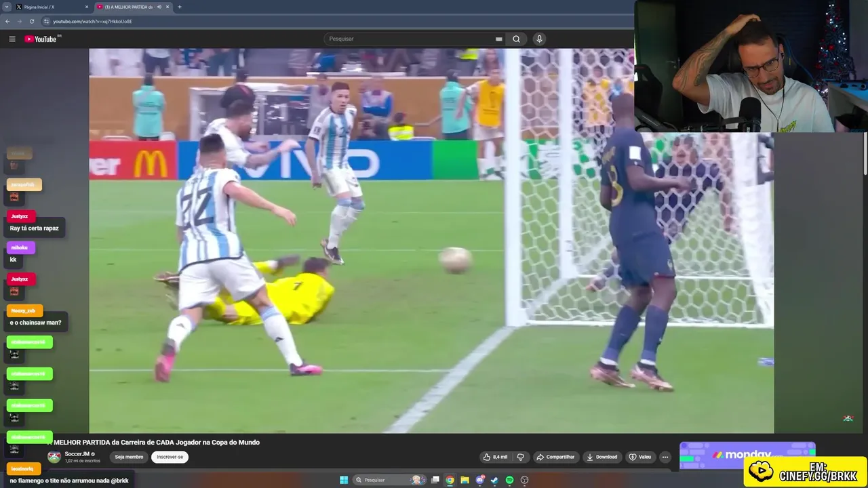Dislike the video with thumbs-down icon
868x488 pixels.
(x=520, y=457)
